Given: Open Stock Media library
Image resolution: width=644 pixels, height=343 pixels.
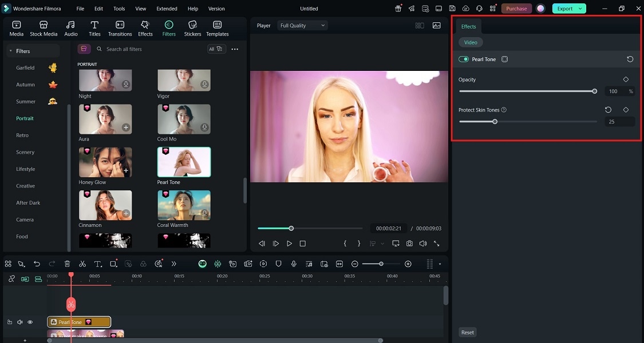Looking at the screenshot, I should point(44,29).
